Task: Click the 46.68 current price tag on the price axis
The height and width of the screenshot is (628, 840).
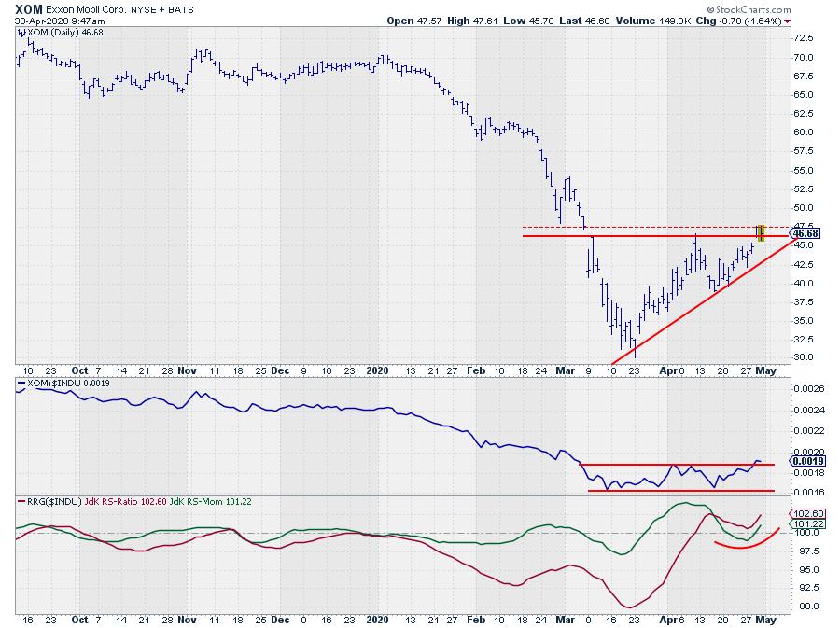Action: [x=805, y=233]
